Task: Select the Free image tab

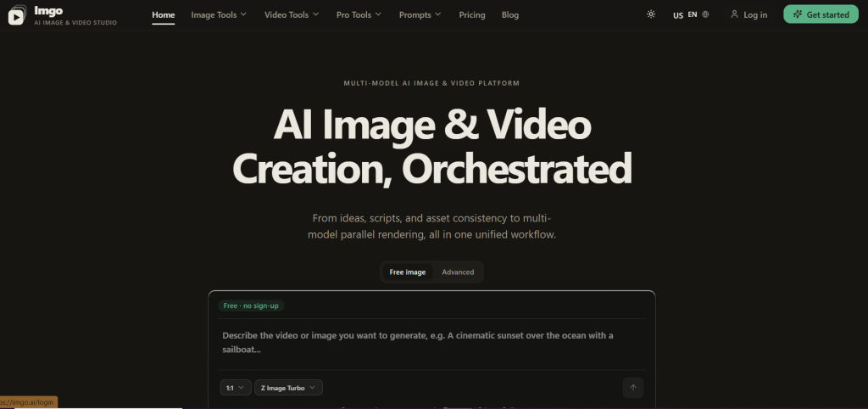Action: tap(408, 272)
